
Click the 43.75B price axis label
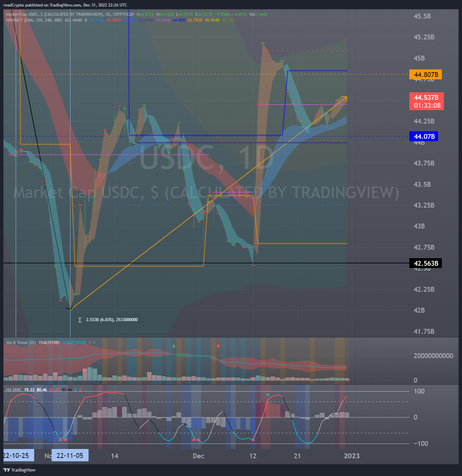coord(424,163)
